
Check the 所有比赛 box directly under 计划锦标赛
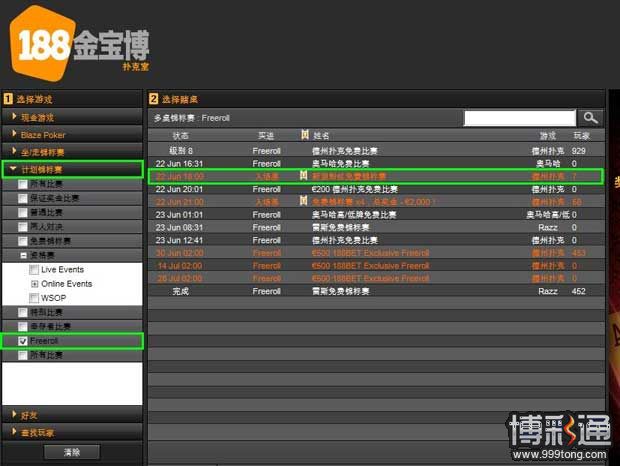click(23, 184)
